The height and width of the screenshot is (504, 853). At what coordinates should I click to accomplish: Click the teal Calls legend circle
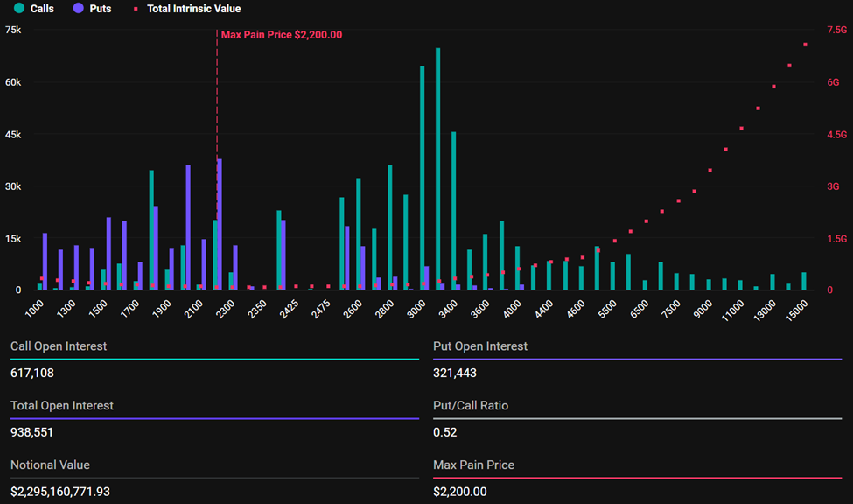(19, 9)
